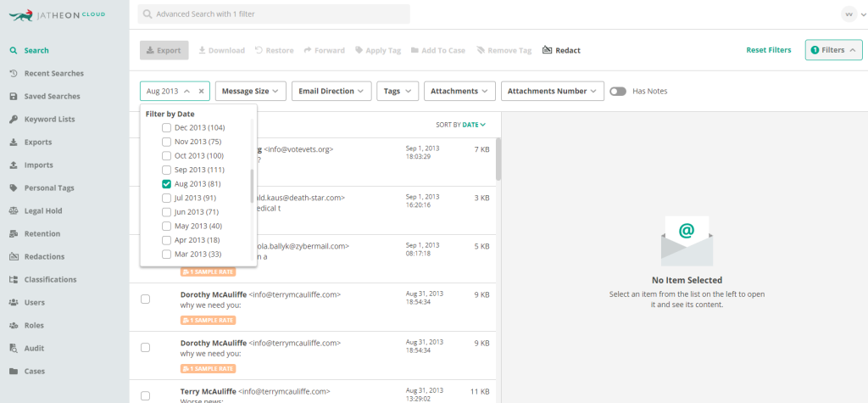Click the Reset Filters link

pyautogui.click(x=768, y=50)
